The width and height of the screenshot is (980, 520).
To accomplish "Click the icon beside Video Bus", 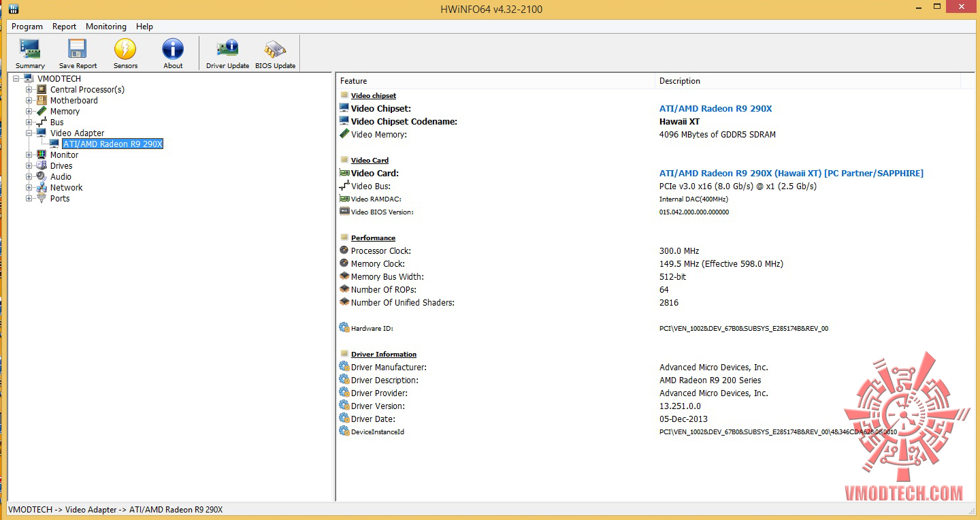I will tap(344, 186).
